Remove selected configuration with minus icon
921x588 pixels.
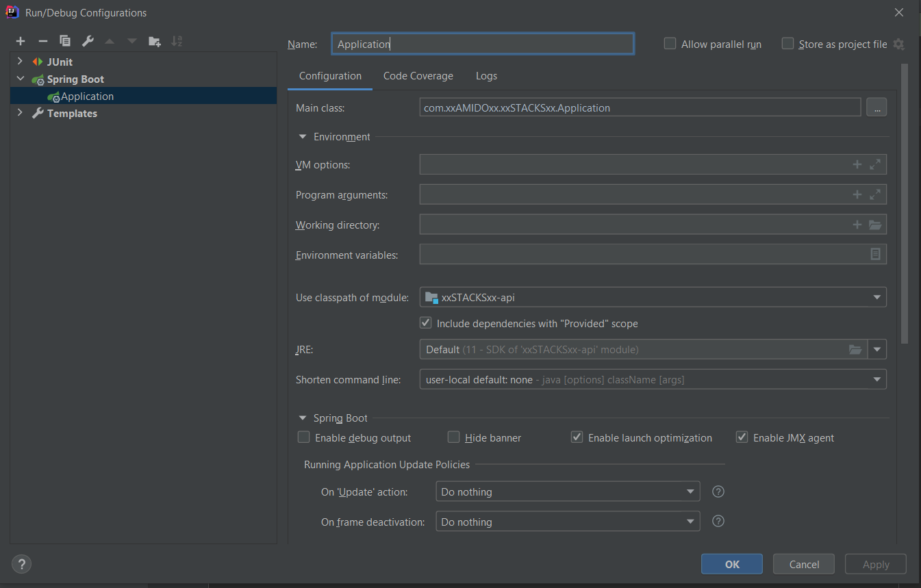[42, 41]
